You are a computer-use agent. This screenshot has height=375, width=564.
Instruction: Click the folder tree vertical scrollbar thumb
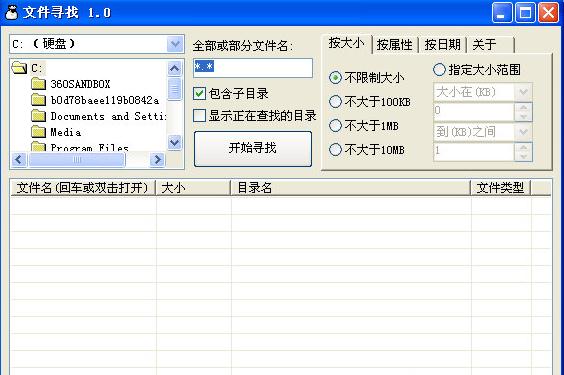[174, 89]
